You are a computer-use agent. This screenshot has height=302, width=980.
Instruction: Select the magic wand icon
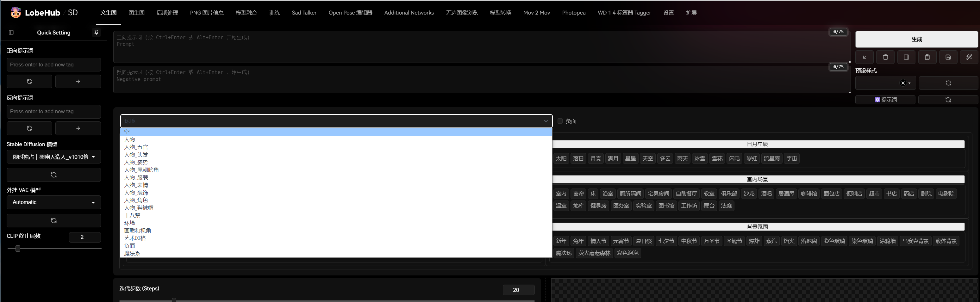click(x=969, y=57)
